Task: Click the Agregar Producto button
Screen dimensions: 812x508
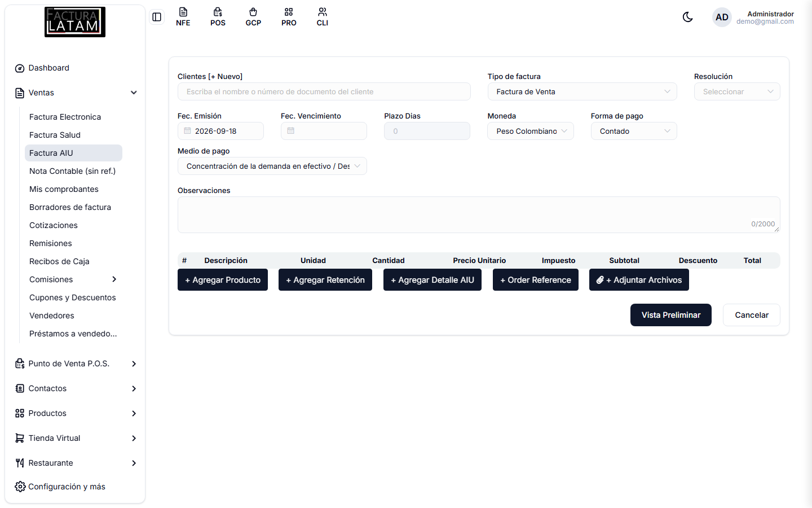Action: (x=223, y=280)
